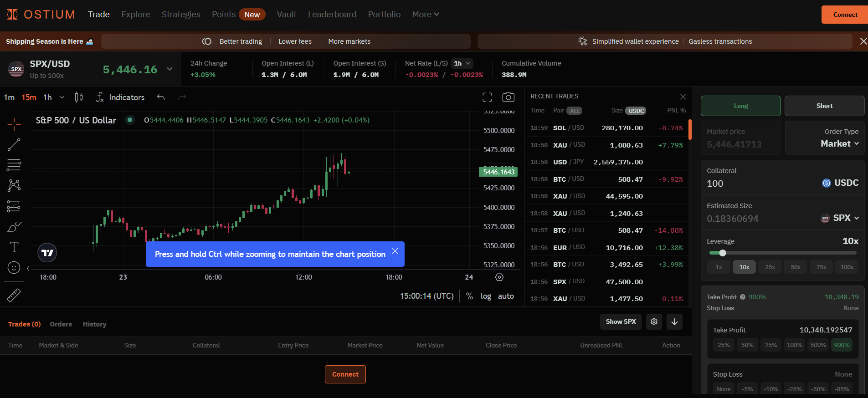Open the SPX estimated size unit dropdown
Viewport: 868px width, 398px height.
pos(840,218)
